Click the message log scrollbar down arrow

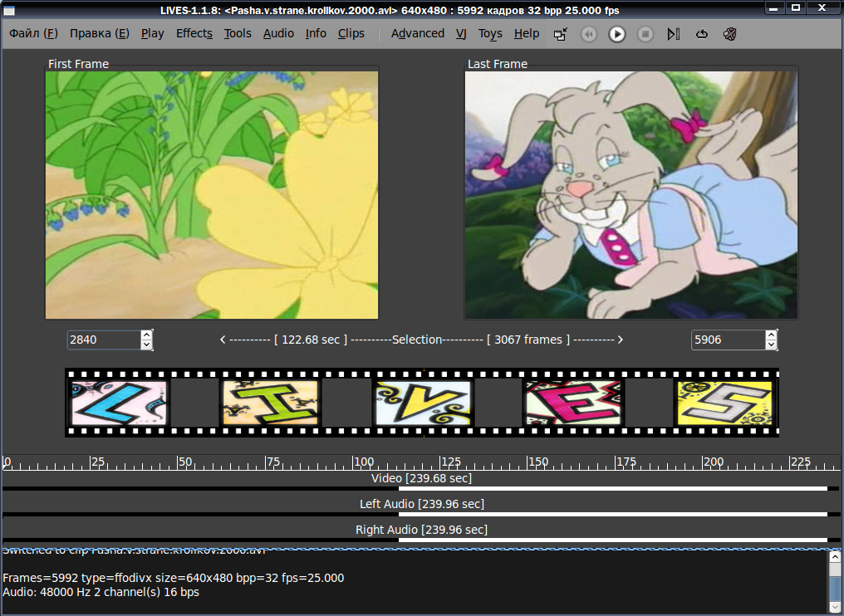[x=835, y=608]
